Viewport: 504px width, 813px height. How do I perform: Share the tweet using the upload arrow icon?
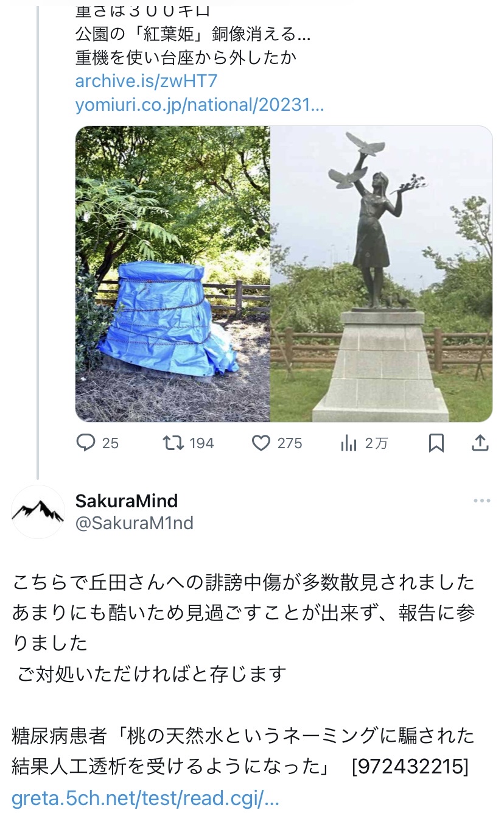click(480, 443)
